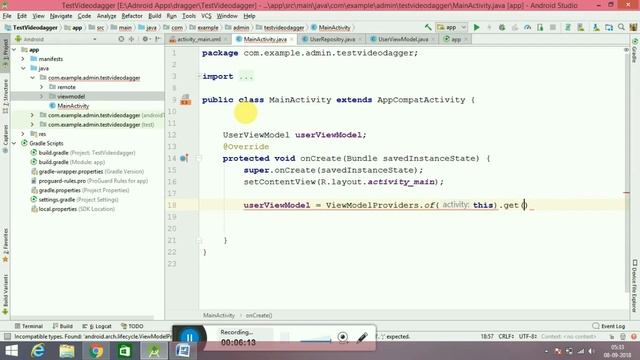Select proguard-rules.pro file
The height and width of the screenshot is (360, 640).
click(89, 181)
